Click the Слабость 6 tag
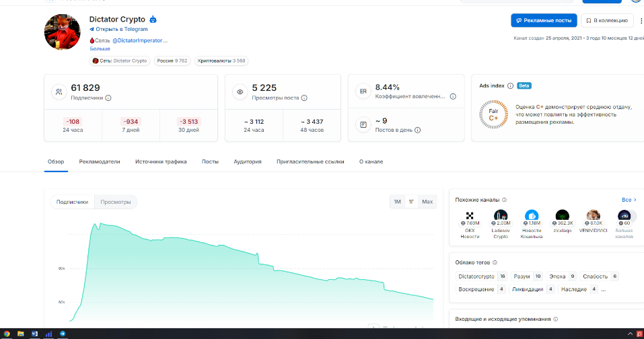 point(599,276)
